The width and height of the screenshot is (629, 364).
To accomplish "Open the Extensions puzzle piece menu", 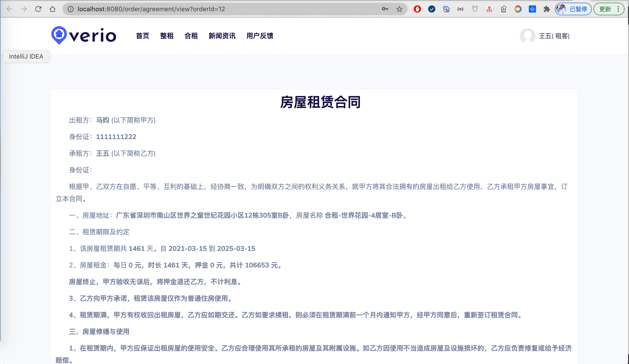I will click(547, 9).
